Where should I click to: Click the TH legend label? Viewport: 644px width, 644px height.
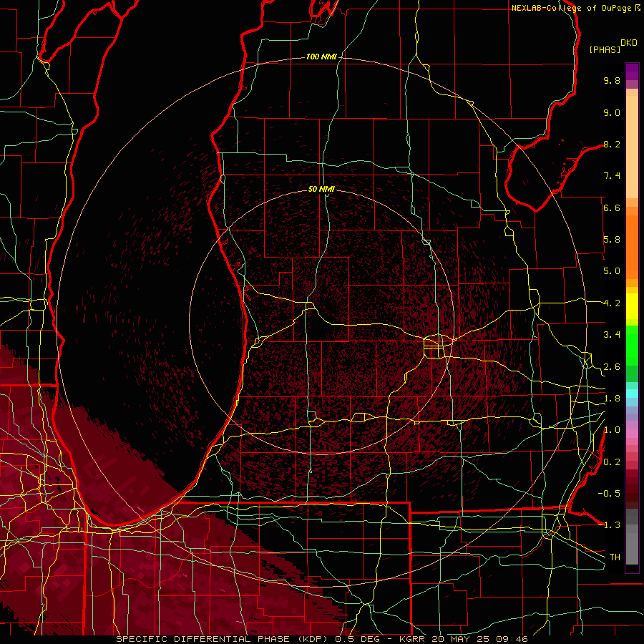point(615,557)
